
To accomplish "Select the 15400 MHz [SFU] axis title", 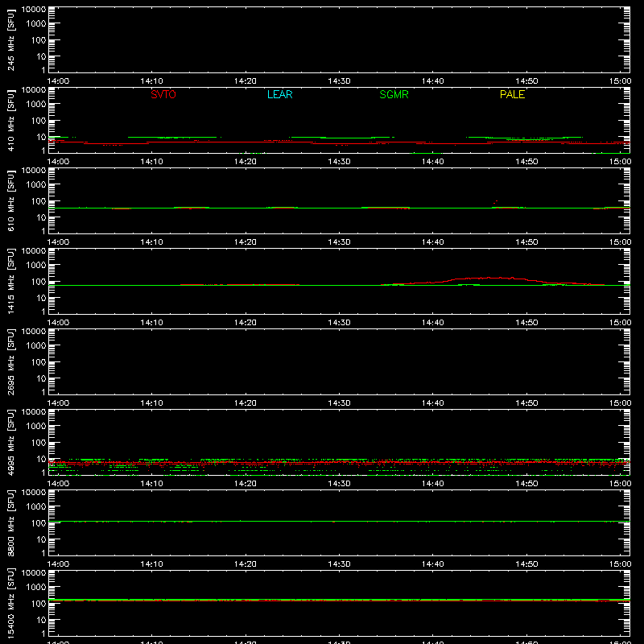I will (x=10, y=603).
